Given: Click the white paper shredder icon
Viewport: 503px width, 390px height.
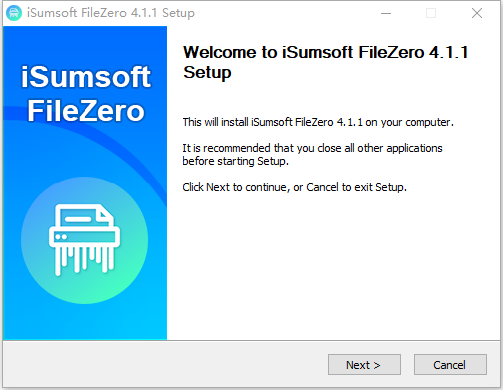Looking at the screenshot, I should [84, 240].
